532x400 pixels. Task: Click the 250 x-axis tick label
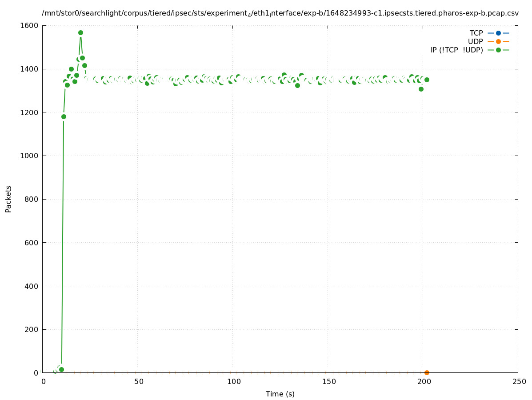click(x=519, y=382)
